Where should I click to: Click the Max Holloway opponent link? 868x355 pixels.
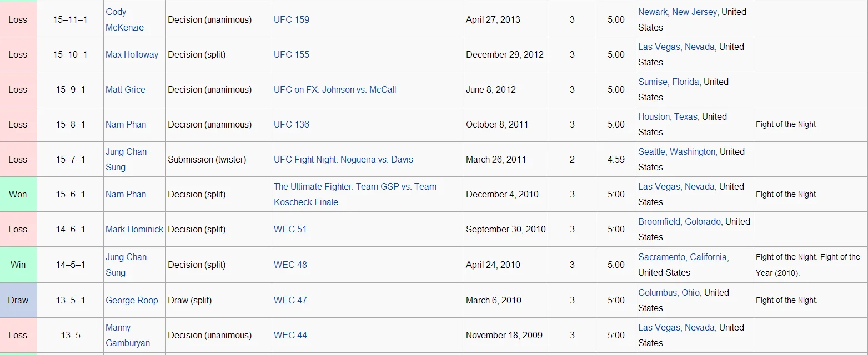[132, 54]
